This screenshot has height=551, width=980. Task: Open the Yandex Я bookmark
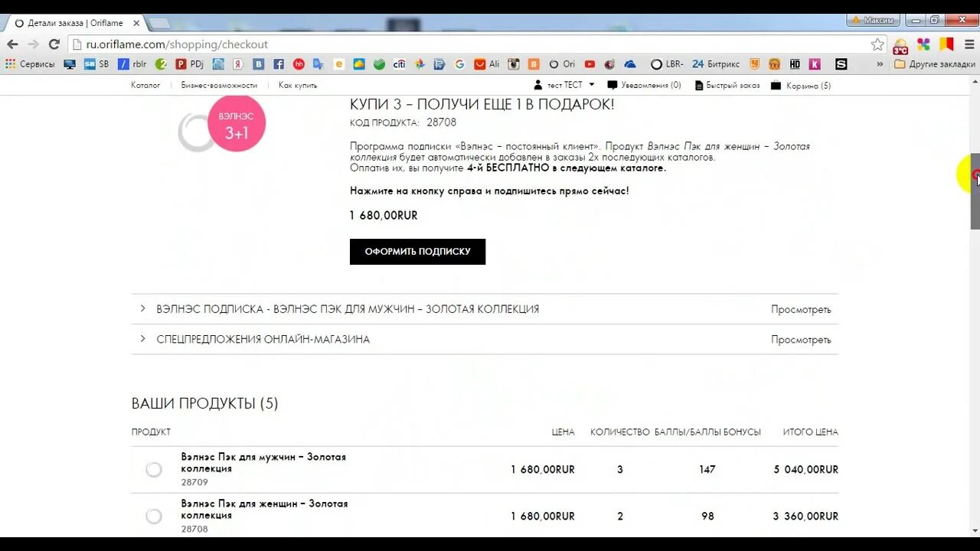click(x=238, y=64)
